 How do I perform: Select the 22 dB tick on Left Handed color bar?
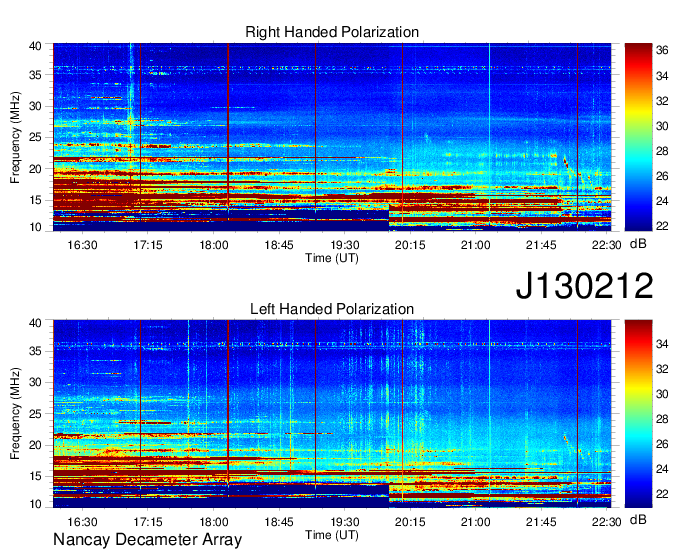tap(662, 494)
